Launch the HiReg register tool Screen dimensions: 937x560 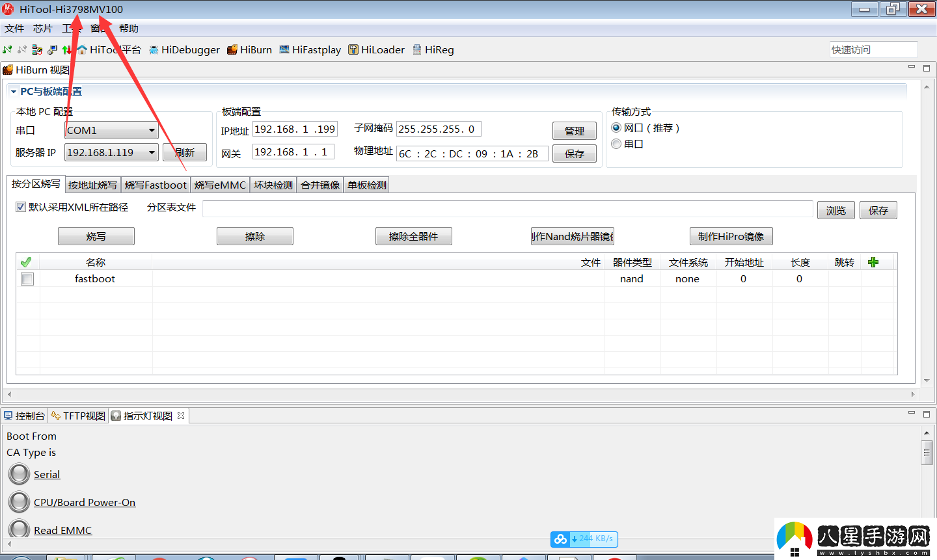point(433,49)
